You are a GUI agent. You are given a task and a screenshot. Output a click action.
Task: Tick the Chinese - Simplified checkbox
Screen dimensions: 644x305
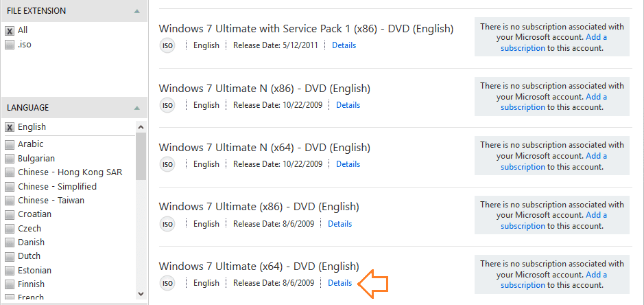point(10,187)
